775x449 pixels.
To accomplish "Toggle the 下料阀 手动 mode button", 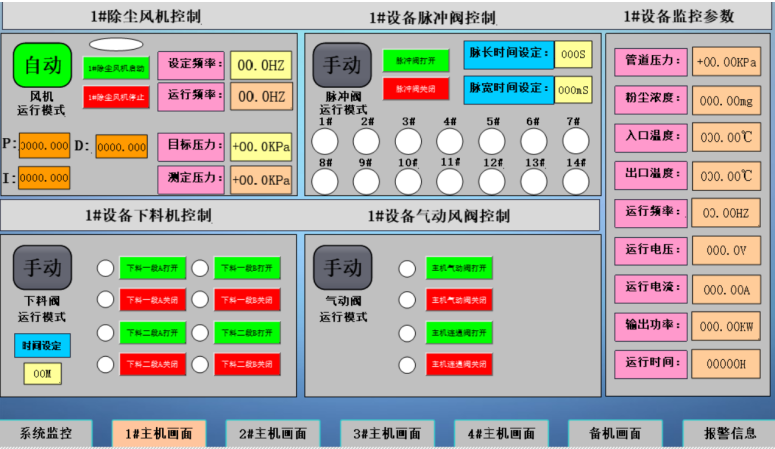I will pos(42,268).
